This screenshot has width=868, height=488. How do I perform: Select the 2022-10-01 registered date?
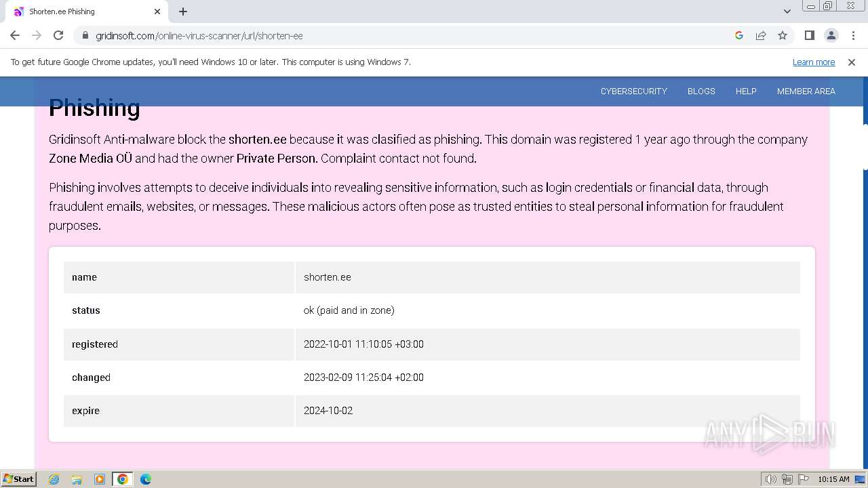(x=363, y=344)
